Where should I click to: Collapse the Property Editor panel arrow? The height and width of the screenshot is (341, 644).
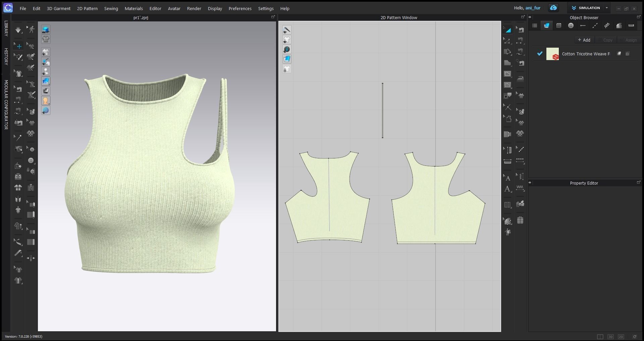coord(530,183)
